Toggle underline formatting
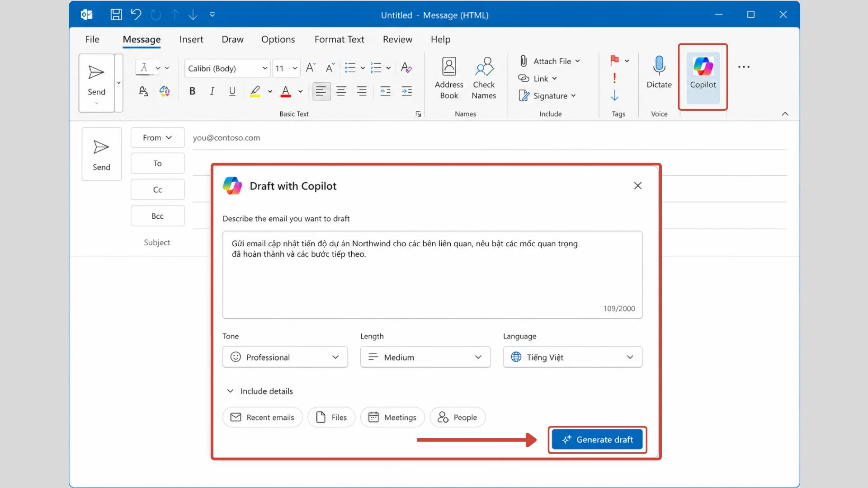 232,91
